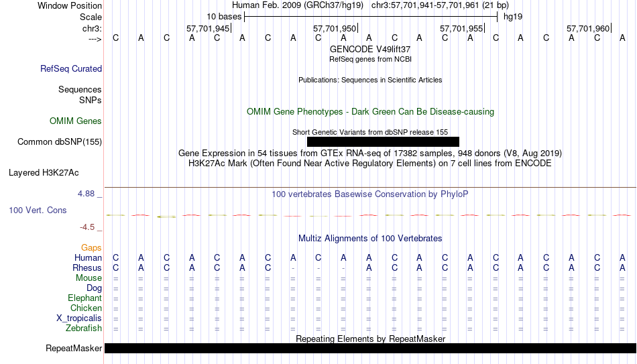Viewport: 637px width, 364px height.
Task: Click the Sequences track label
Action: point(80,89)
